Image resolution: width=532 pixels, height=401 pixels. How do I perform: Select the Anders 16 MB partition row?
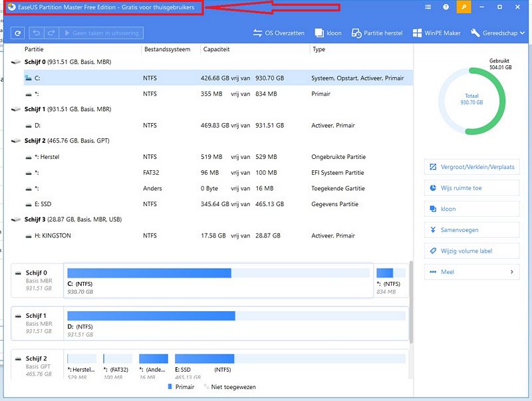click(219, 188)
